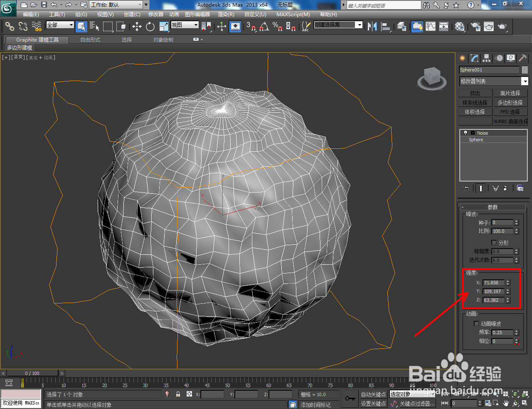Open the 渲染(R) menu
Viewport: 532px width, 409px height.
click(226, 15)
